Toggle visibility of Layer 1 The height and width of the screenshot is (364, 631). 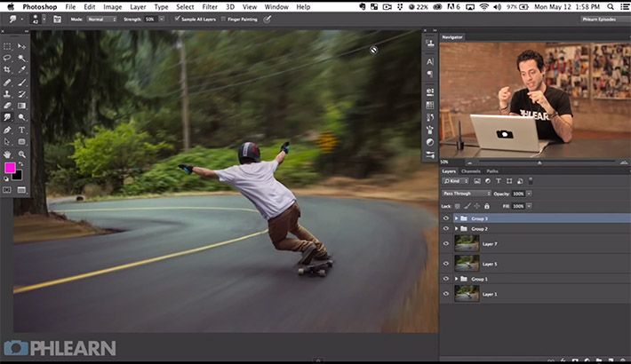(x=446, y=294)
